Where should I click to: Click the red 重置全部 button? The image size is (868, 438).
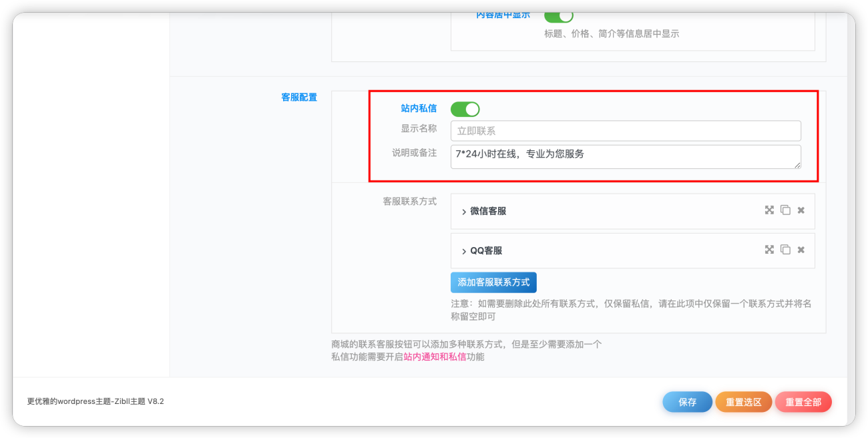[x=803, y=401]
